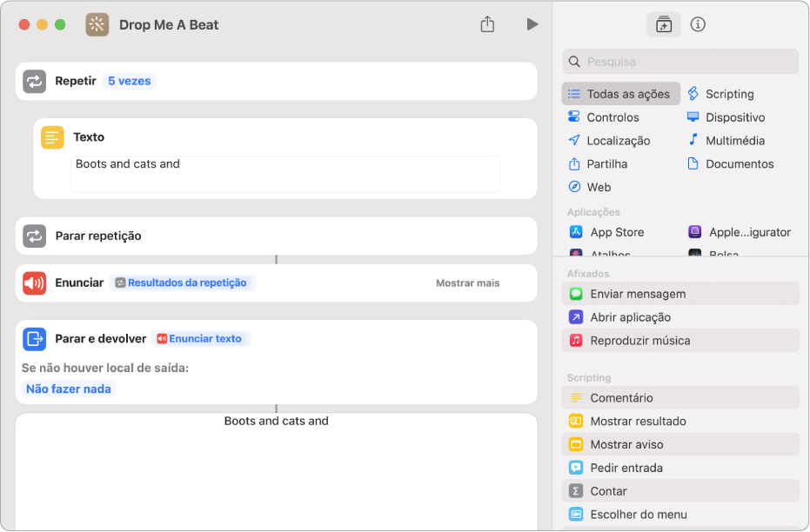Select App Store in Aplicações

[606, 232]
